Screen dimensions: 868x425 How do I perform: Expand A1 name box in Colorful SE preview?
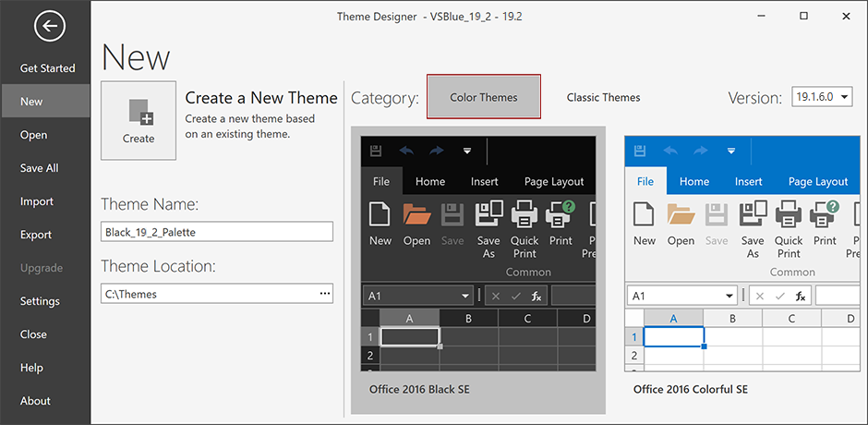(730, 296)
